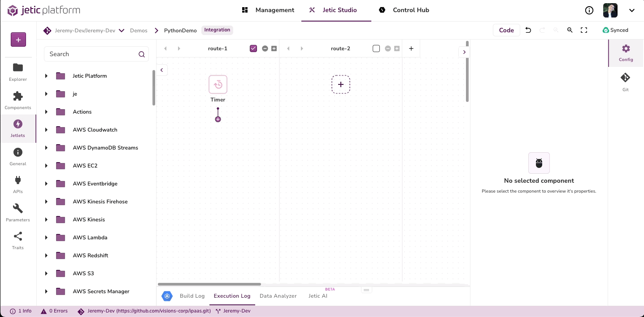Viewport: 644px width, 317px height.
Task: Click the PythonDemo breadcrumb
Action: coord(180,31)
